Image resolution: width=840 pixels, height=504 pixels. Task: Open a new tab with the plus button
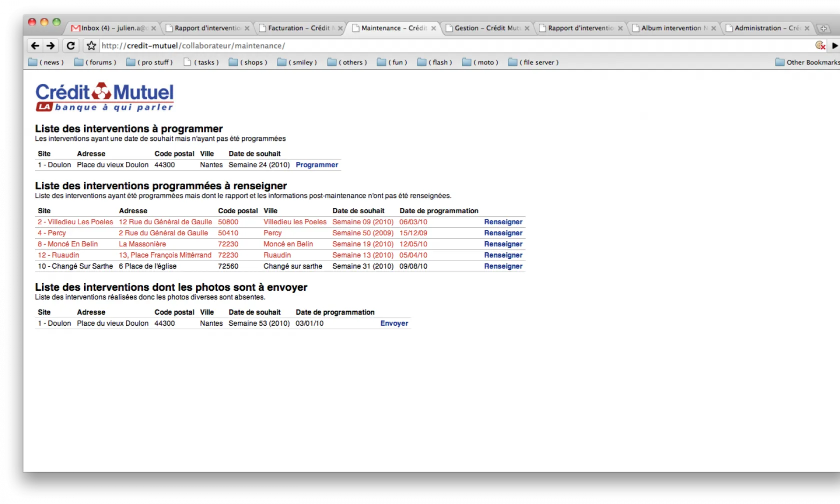pyautogui.click(x=823, y=28)
